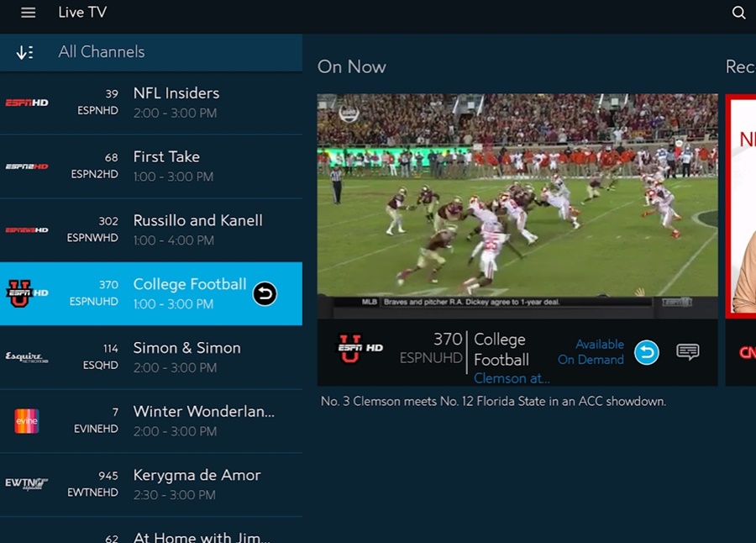Click On Now heading
The width and height of the screenshot is (756, 543).
[352, 67]
